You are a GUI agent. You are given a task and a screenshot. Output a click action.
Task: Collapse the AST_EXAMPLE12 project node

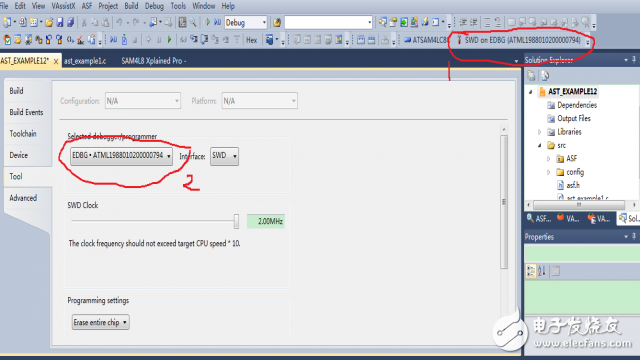pos(531,92)
